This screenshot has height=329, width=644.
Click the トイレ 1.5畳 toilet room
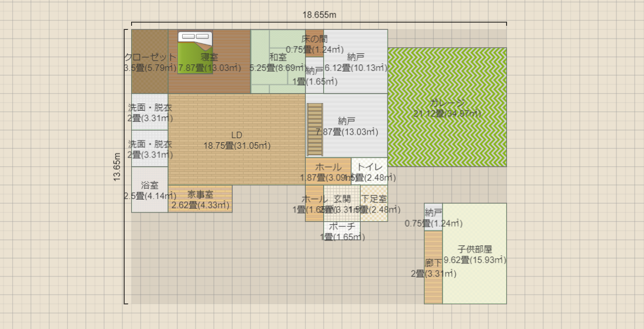(369, 172)
